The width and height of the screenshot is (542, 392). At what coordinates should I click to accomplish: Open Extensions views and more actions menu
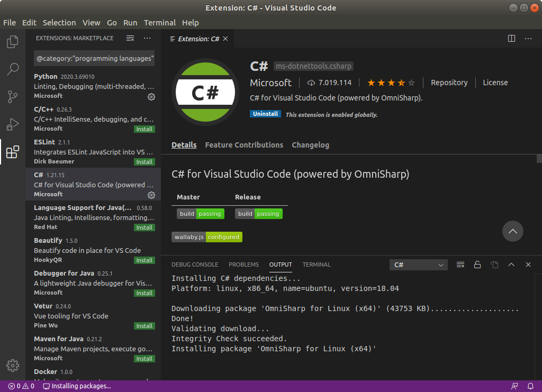[x=147, y=38]
